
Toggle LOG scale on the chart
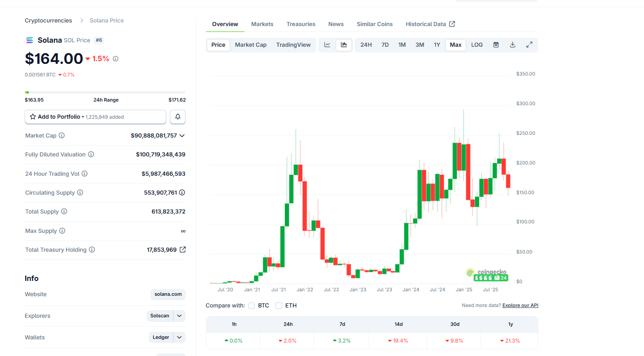coord(476,44)
